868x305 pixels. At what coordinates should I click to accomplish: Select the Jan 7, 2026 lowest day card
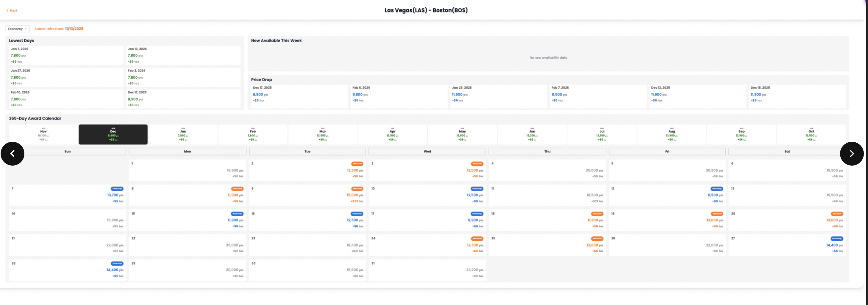point(66,55)
